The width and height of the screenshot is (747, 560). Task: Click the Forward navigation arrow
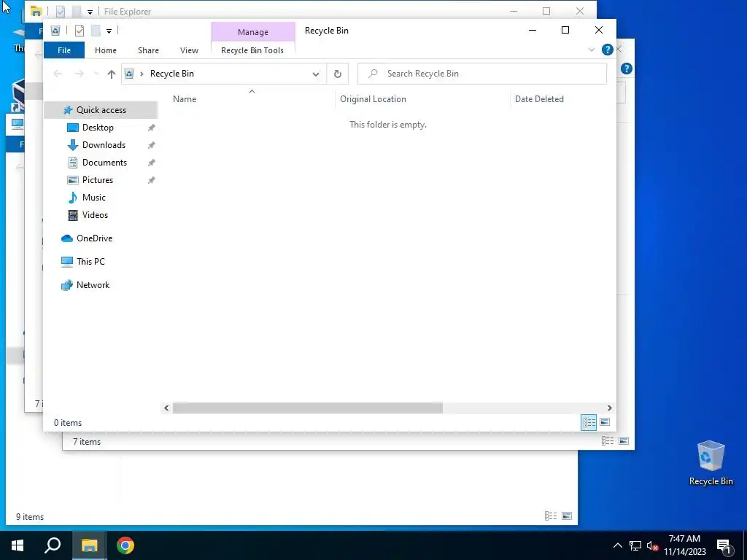point(80,74)
